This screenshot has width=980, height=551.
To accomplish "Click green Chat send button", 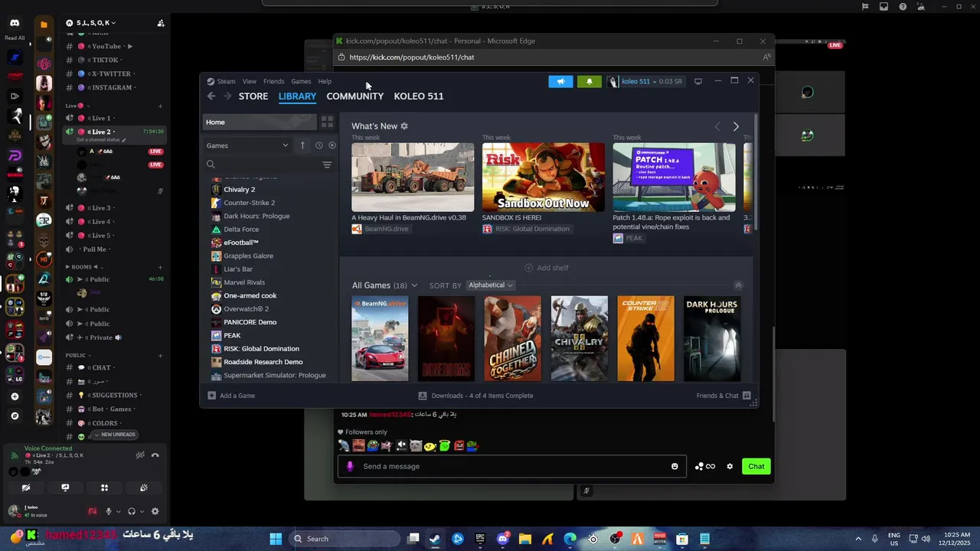I will point(756,466).
